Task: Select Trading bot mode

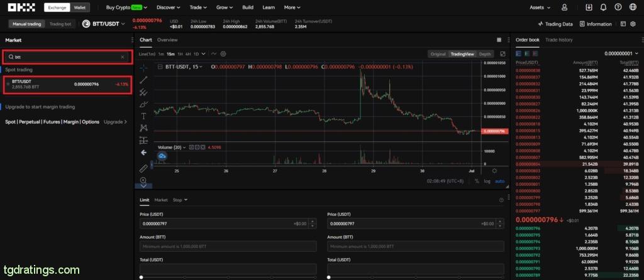Action: [x=60, y=24]
